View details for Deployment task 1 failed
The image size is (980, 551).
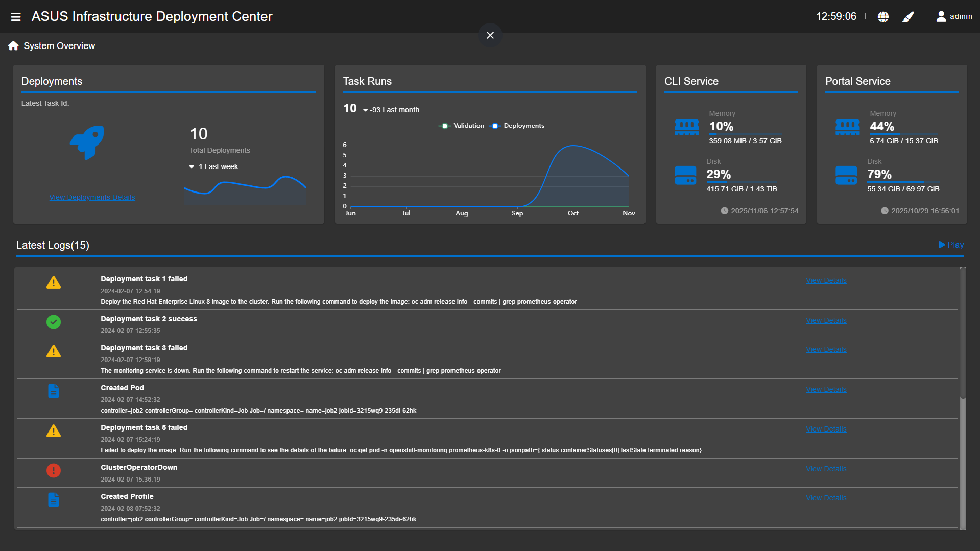[x=826, y=280]
